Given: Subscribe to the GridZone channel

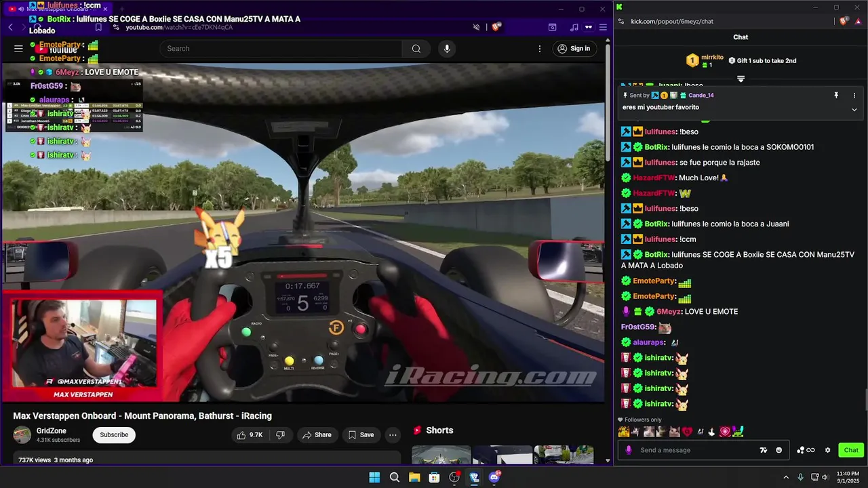Looking at the screenshot, I should coord(114,435).
